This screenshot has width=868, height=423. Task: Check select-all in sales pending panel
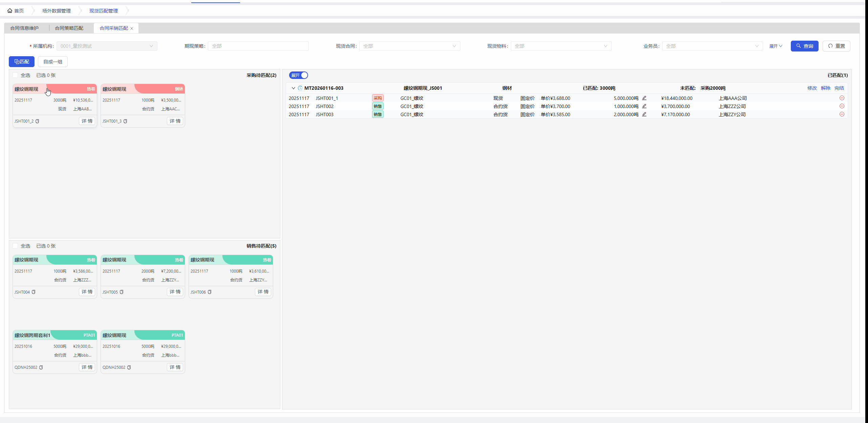point(15,246)
